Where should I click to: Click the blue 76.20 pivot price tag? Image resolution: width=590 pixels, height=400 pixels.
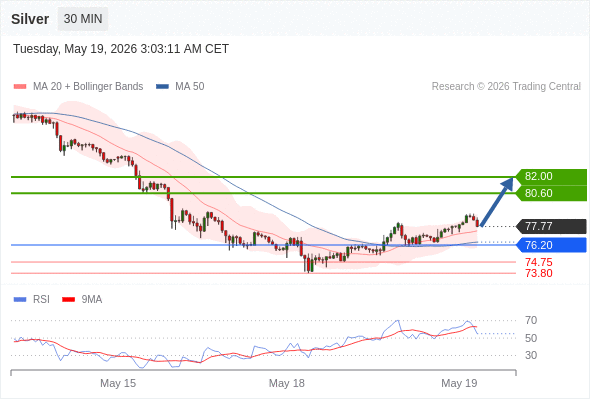pyautogui.click(x=551, y=245)
